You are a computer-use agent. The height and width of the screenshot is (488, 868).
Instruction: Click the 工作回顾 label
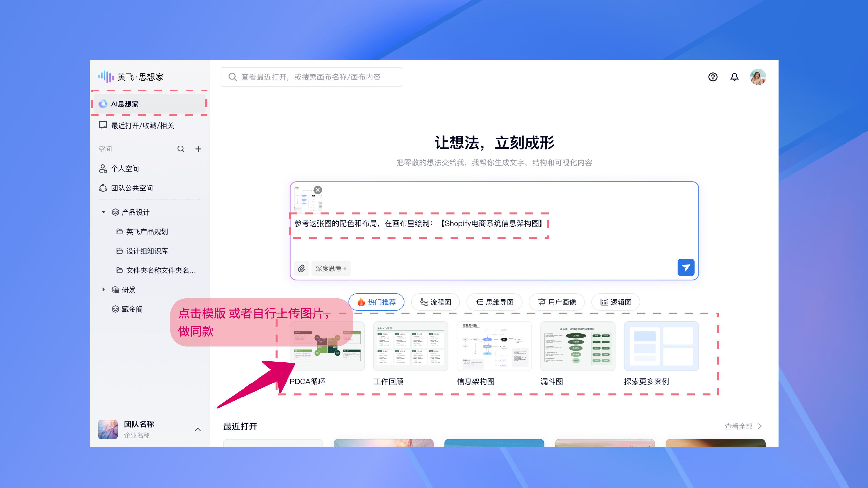pyautogui.click(x=388, y=382)
